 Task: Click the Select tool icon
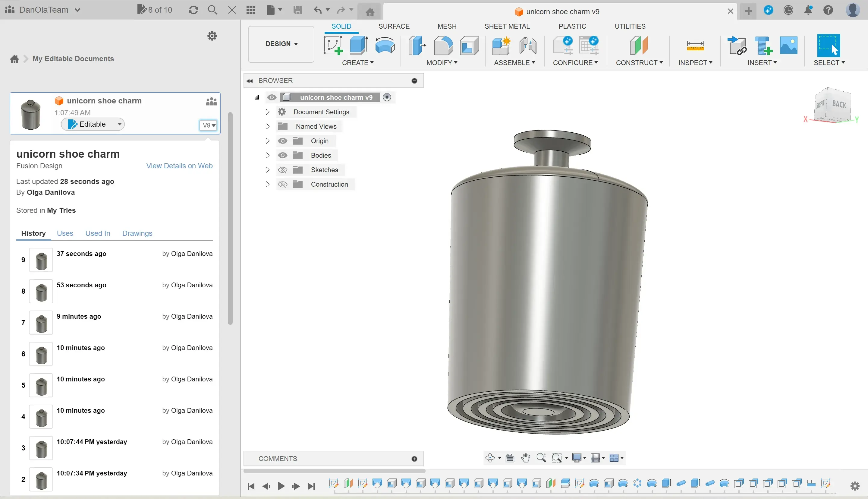pyautogui.click(x=829, y=45)
